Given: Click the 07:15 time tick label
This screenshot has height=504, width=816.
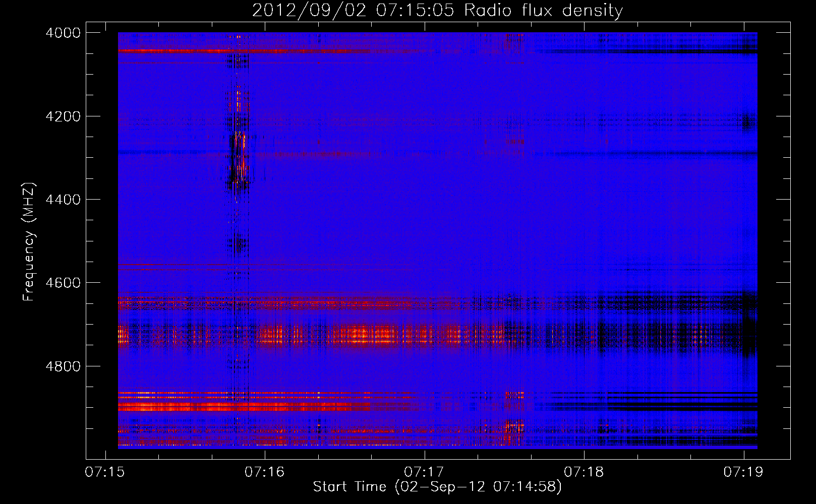Looking at the screenshot, I should [105, 472].
